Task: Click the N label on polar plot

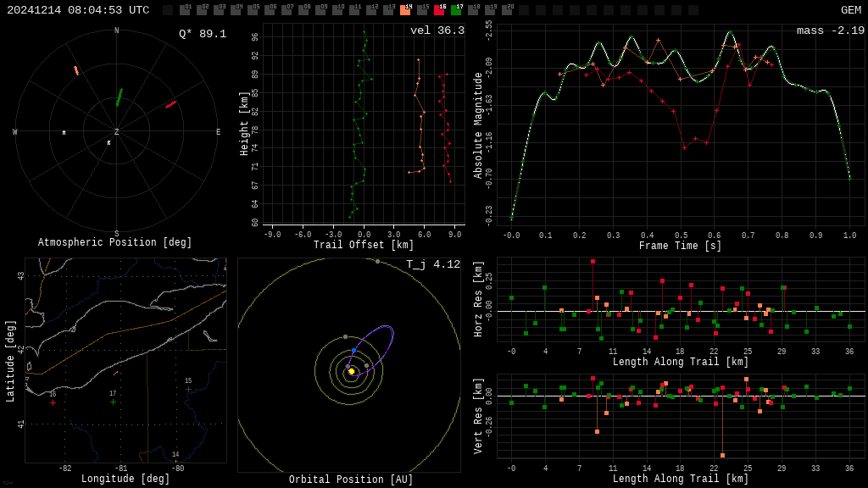Action: point(116,30)
